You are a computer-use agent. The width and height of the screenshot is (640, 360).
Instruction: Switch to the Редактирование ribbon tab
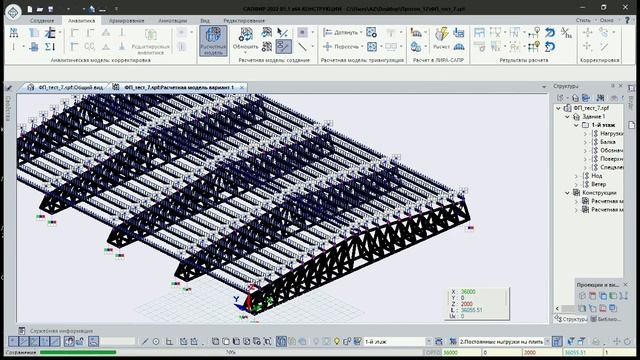[x=244, y=20]
